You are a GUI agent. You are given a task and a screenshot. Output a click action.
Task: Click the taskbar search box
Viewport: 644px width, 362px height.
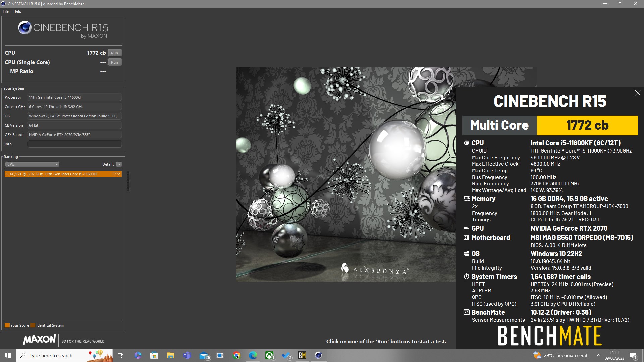64,355
